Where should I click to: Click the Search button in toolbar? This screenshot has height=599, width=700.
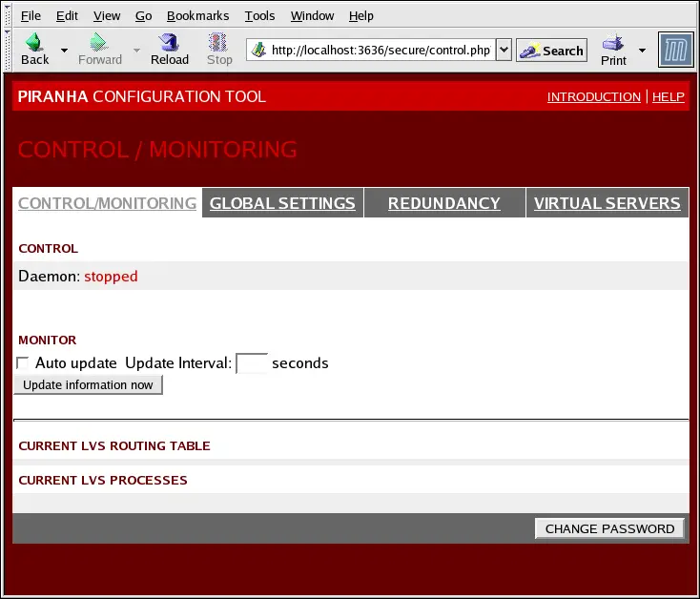point(551,51)
